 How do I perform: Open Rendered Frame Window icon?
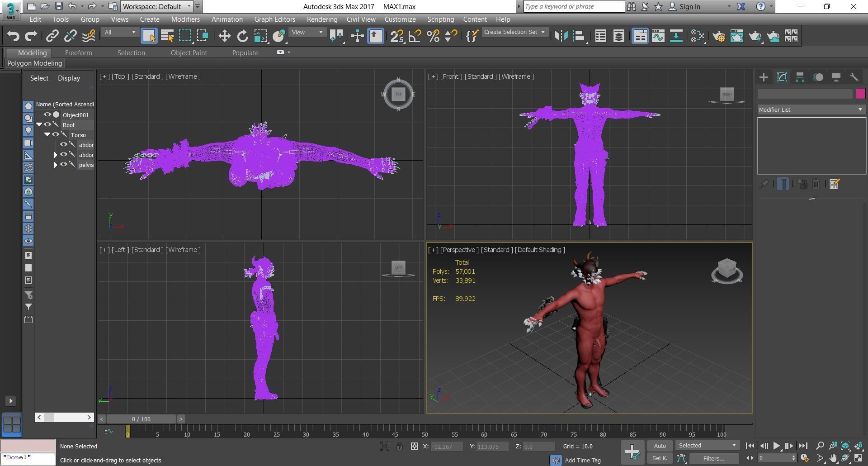(x=737, y=36)
